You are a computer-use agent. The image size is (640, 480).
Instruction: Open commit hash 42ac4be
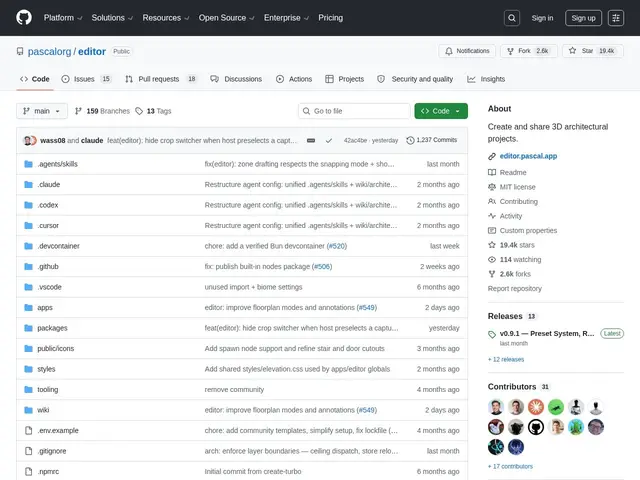coord(355,140)
